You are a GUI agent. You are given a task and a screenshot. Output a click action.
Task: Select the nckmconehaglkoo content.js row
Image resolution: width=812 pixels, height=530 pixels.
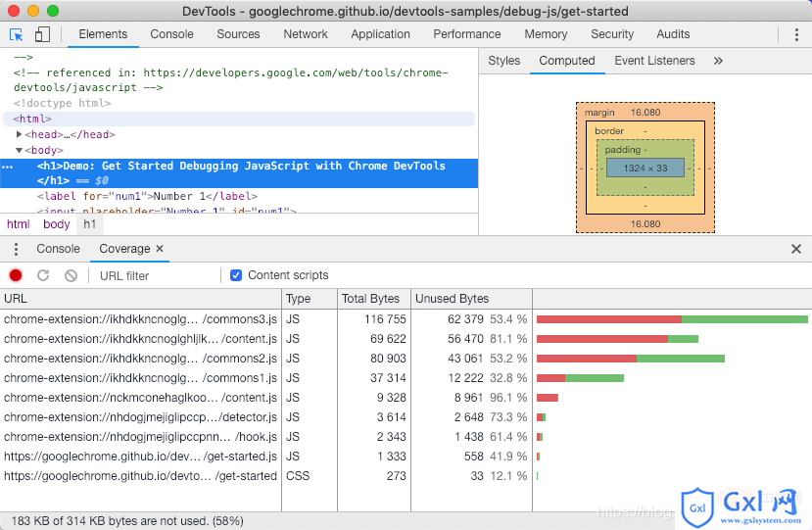click(x=406, y=398)
